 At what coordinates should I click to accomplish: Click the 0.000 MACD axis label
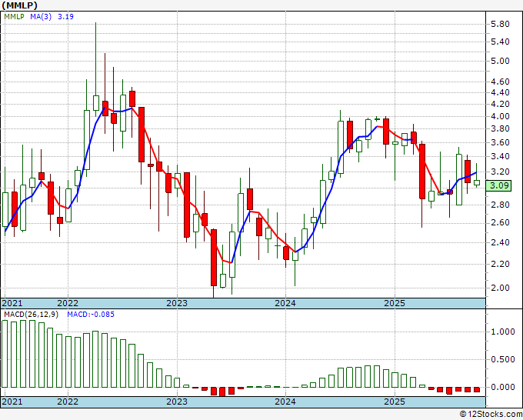[501, 388]
